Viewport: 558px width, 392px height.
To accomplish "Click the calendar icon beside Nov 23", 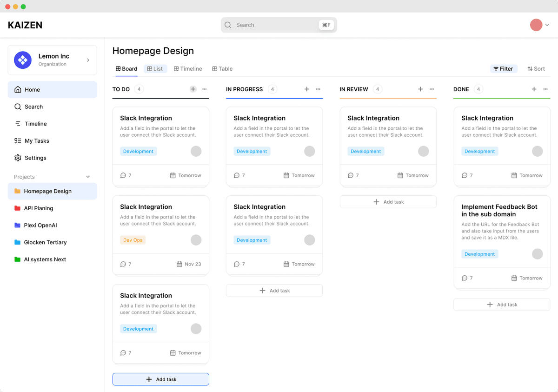I will [179, 264].
